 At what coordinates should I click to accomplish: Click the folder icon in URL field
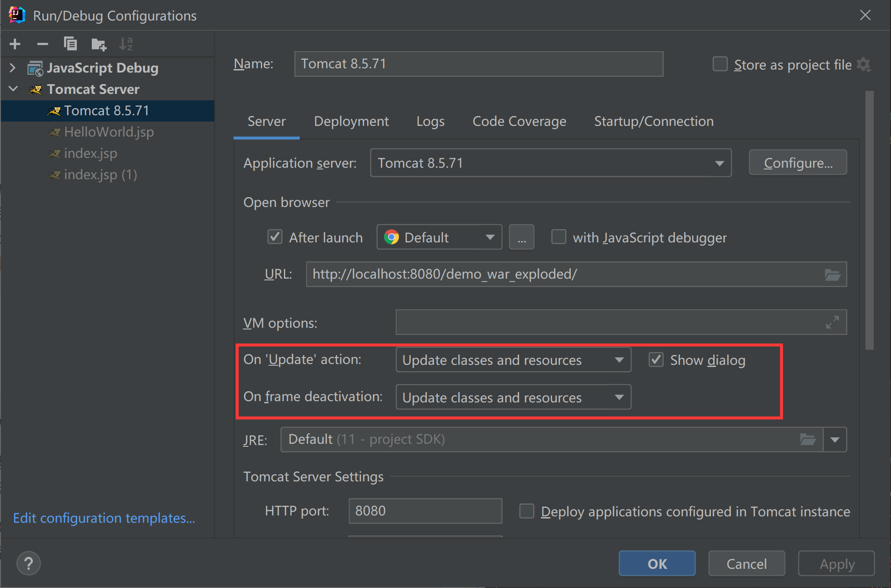tap(832, 275)
